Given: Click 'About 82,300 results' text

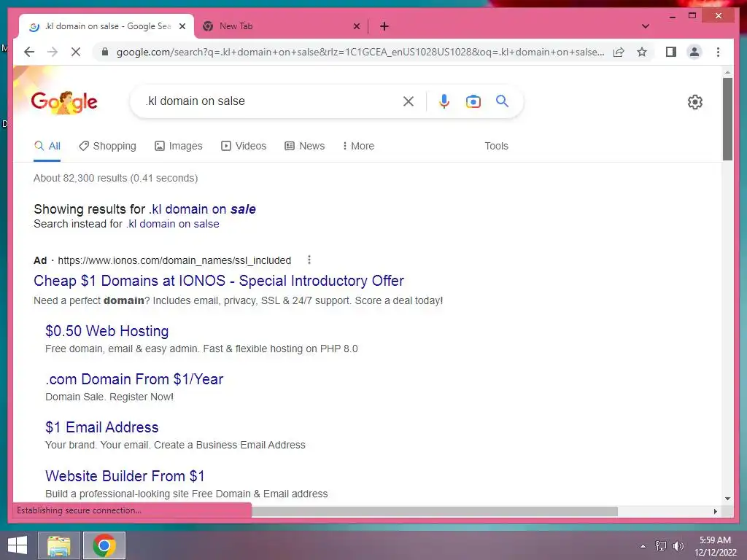Looking at the screenshot, I should [x=80, y=178].
